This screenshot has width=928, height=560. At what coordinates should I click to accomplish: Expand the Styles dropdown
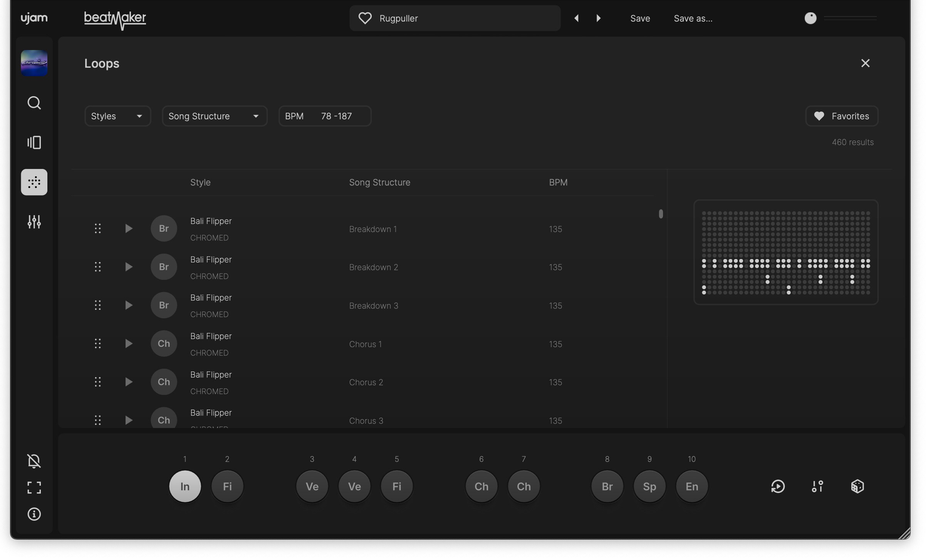click(117, 116)
